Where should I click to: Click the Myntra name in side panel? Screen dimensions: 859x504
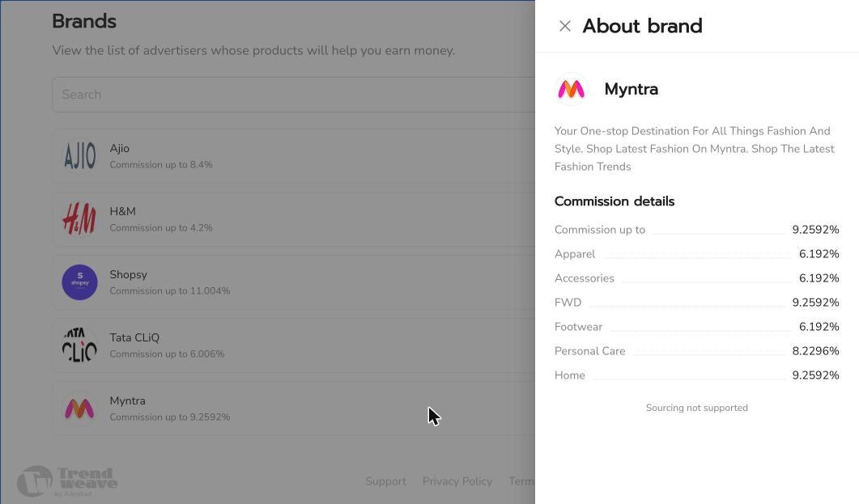[x=631, y=89]
